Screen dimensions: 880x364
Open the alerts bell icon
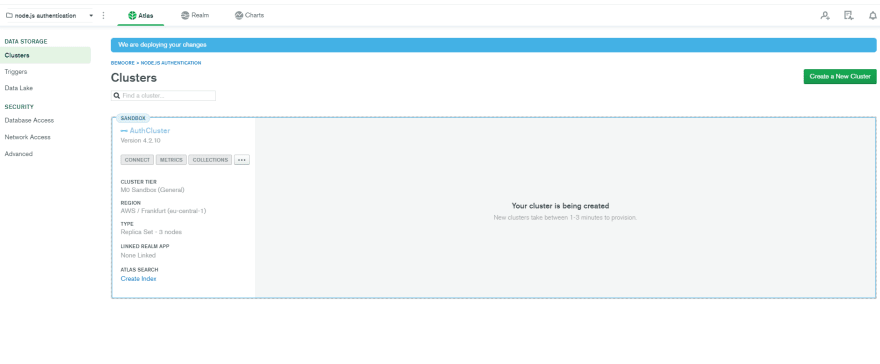873,16
